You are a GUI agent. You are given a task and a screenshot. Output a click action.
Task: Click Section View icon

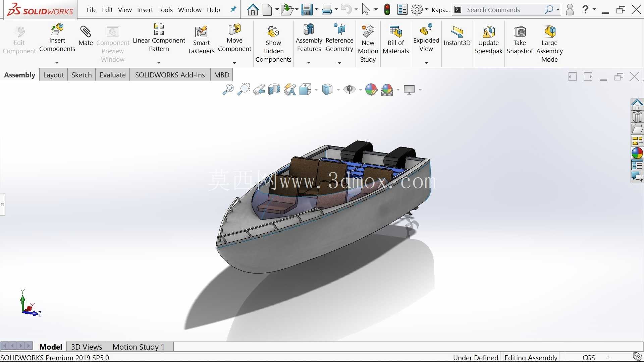pyautogui.click(x=274, y=89)
